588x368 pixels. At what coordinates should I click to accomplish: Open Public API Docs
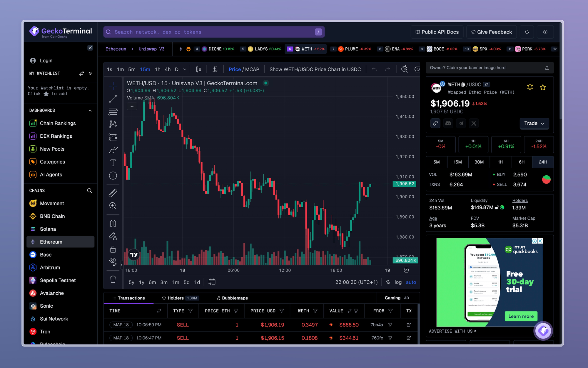pyautogui.click(x=437, y=32)
